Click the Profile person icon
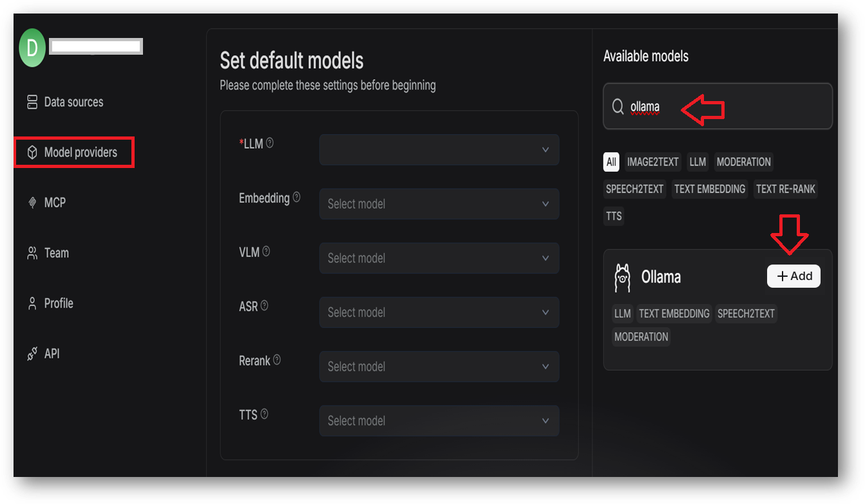This screenshot has height=504, width=865. click(31, 303)
